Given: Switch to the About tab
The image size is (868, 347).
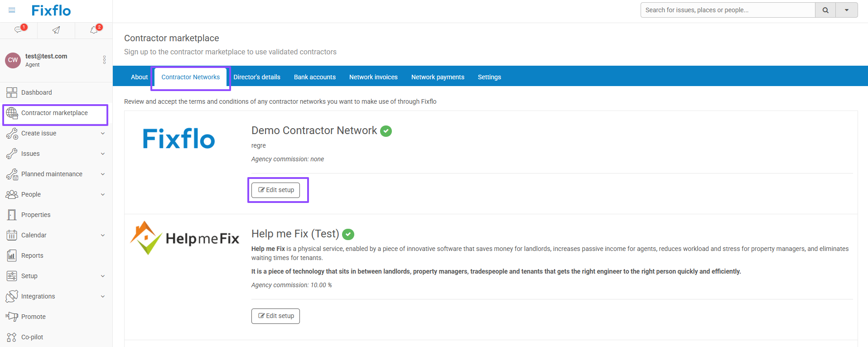Looking at the screenshot, I should (x=139, y=77).
